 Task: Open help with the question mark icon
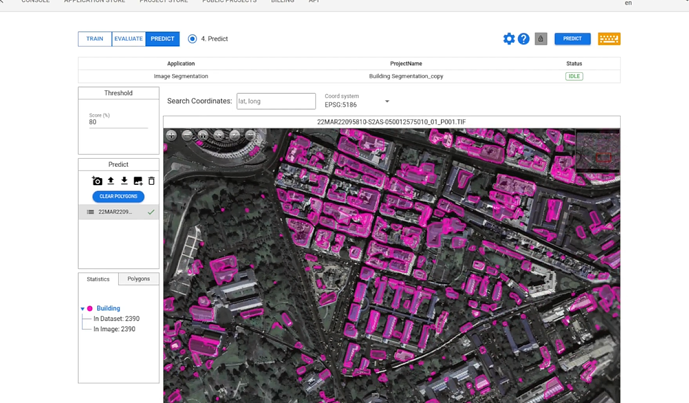tap(523, 39)
